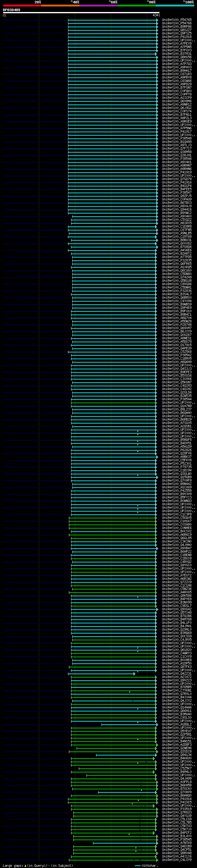Select the UniRef100_B4PCF2 label
197x868 pixels.
tap(177, 833)
